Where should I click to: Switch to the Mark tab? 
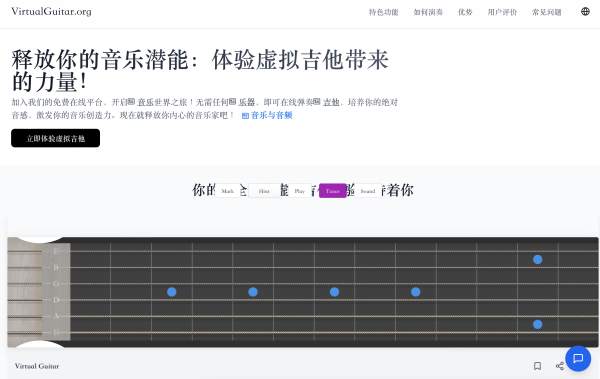pyautogui.click(x=227, y=191)
